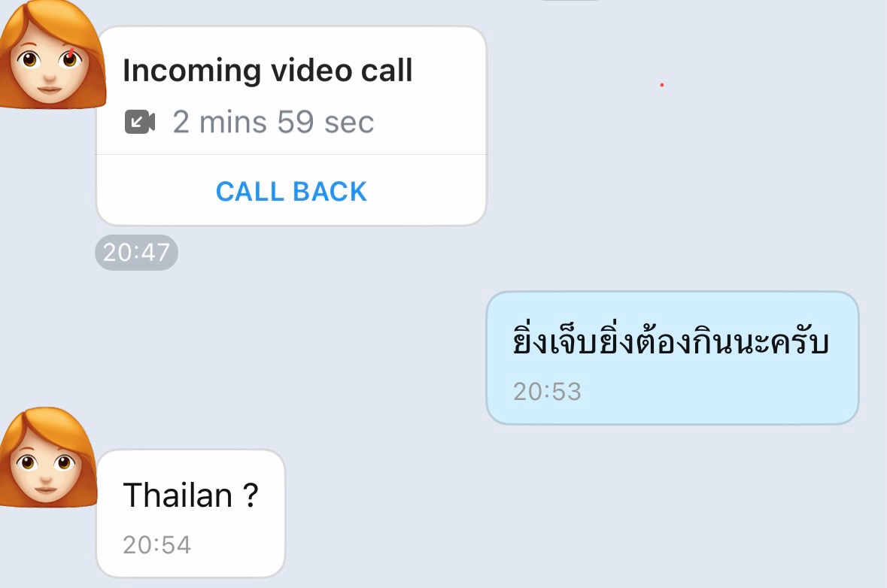The height and width of the screenshot is (588, 887).
Task: Click the question mark in the Thailan message
Action: click(x=251, y=495)
